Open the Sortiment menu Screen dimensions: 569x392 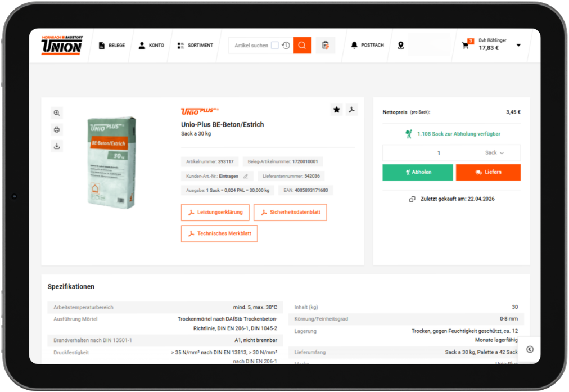(x=195, y=46)
